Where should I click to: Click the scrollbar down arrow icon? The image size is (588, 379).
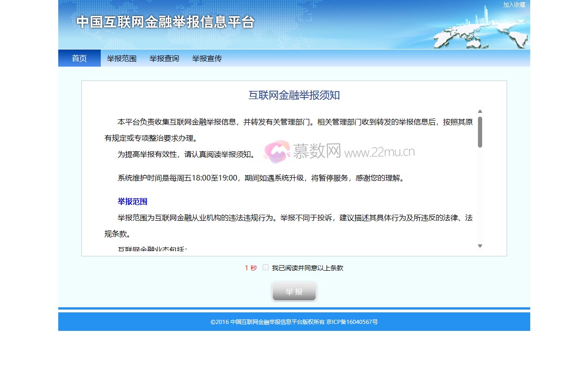480,246
